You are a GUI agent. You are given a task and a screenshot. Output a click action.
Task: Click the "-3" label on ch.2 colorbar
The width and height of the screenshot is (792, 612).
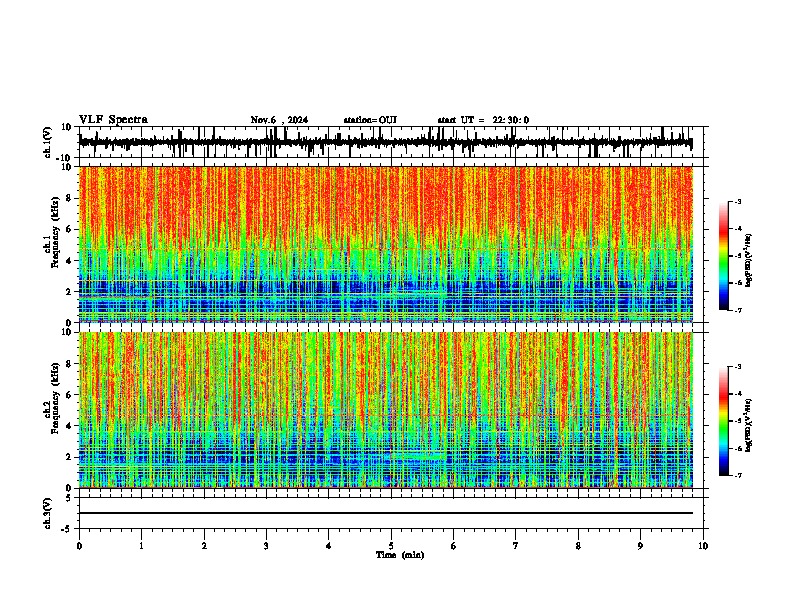point(737,367)
